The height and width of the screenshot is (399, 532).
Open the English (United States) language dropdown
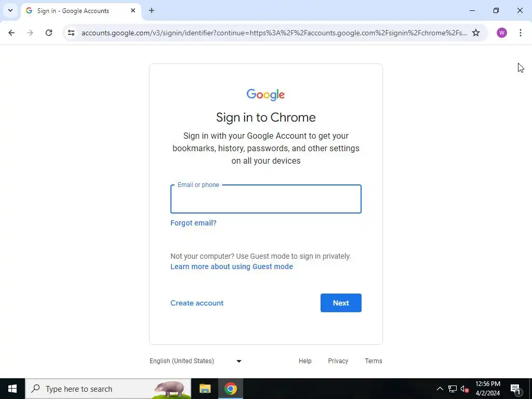(196, 361)
